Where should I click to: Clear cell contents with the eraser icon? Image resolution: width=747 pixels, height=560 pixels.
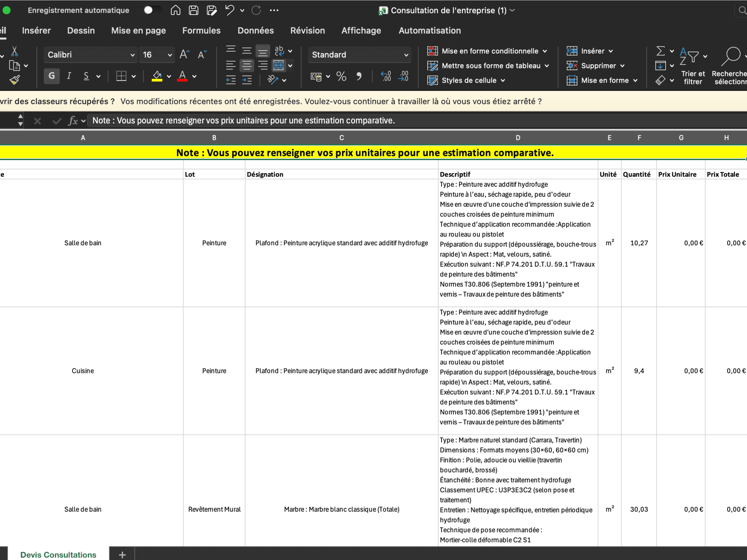coord(661,80)
